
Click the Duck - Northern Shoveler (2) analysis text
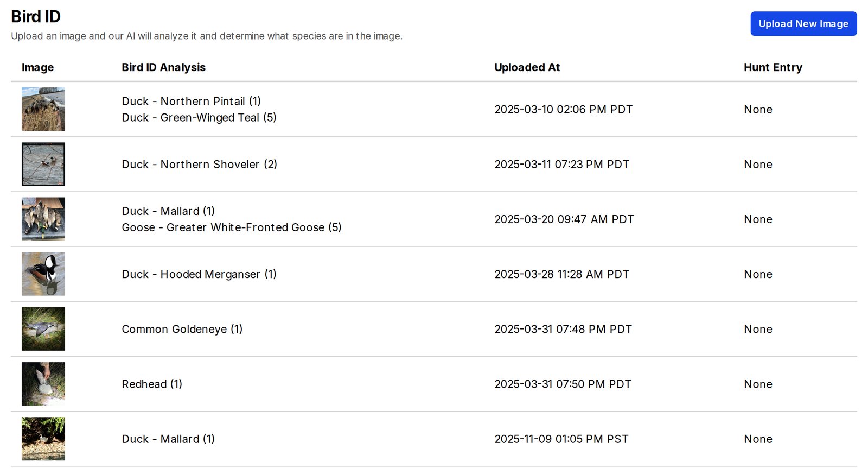[199, 165]
